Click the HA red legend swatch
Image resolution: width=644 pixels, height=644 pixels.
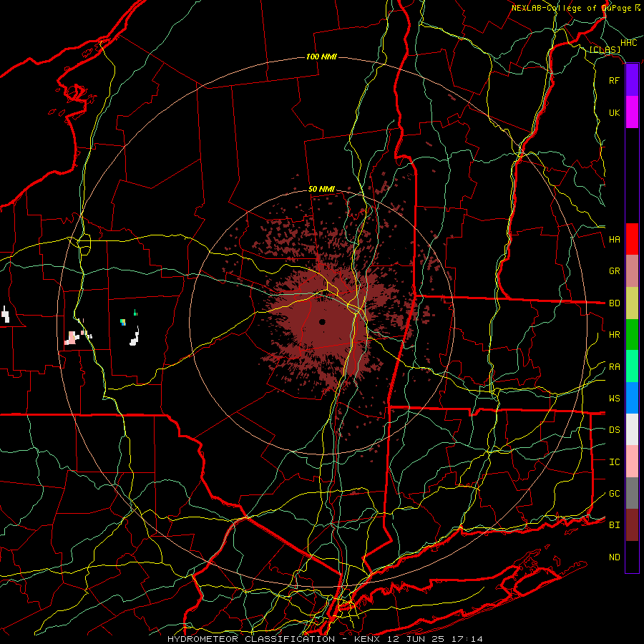tap(632, 239)
